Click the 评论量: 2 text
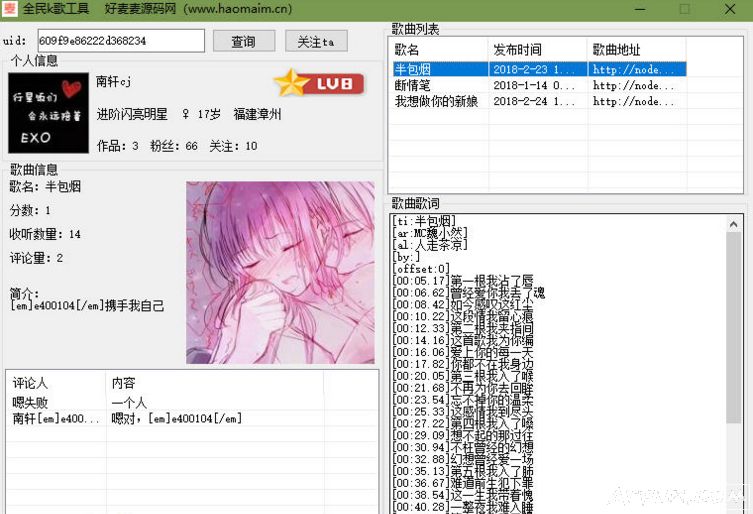 (36, 258)
